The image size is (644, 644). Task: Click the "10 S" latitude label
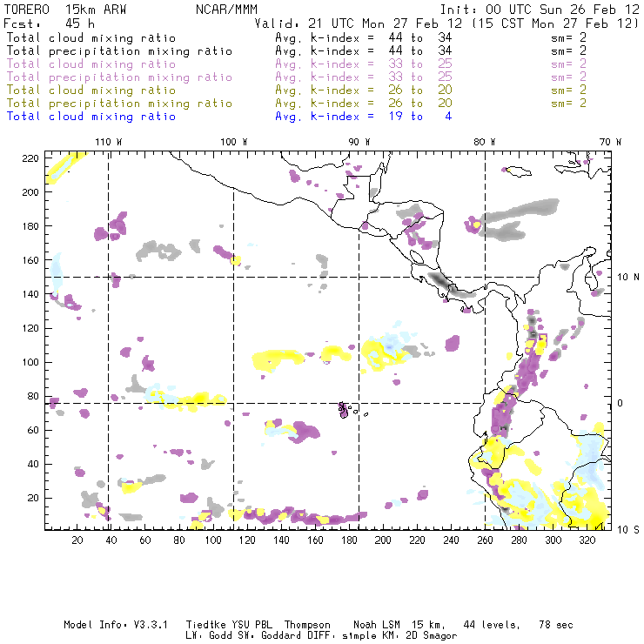[628, 529]
